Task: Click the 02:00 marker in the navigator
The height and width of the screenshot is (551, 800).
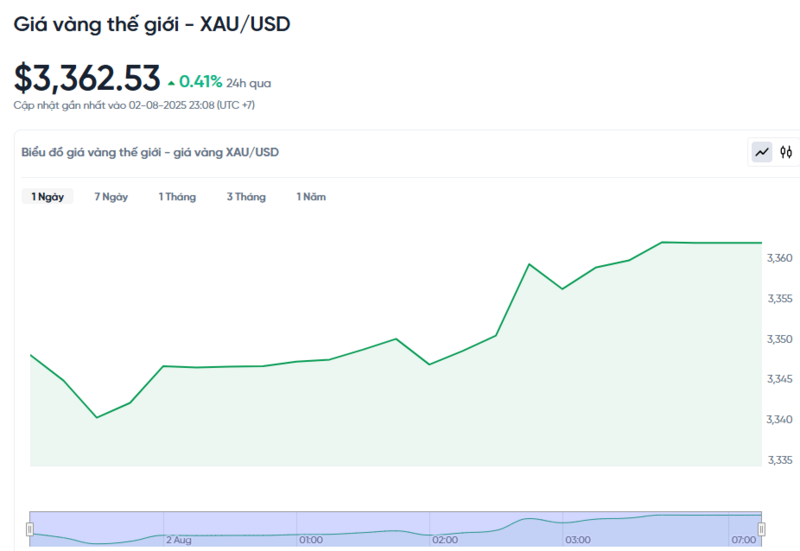Action: tap(445, 540)
